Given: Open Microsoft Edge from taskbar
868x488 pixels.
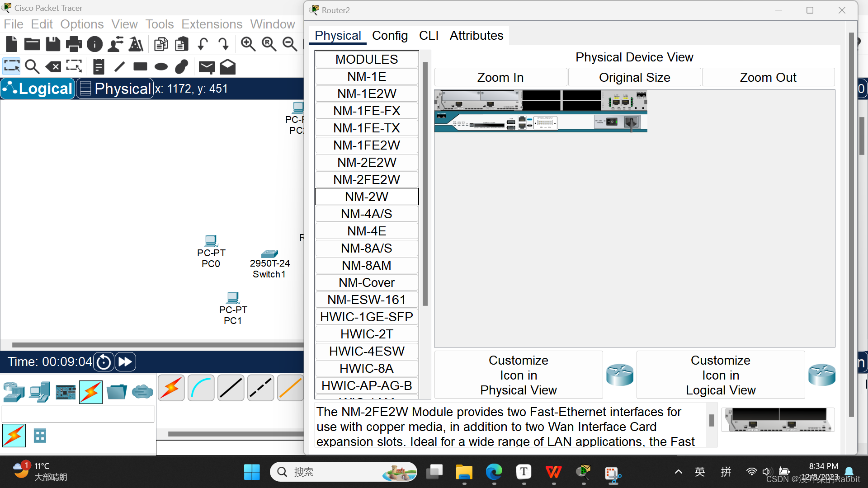Looking at the screenshot, I should pos(494,472).
